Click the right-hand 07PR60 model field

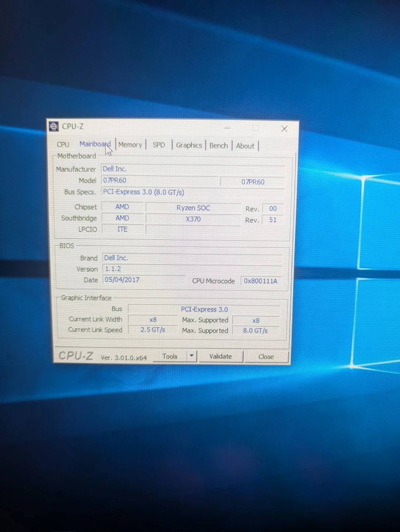[x=253, y=182]
